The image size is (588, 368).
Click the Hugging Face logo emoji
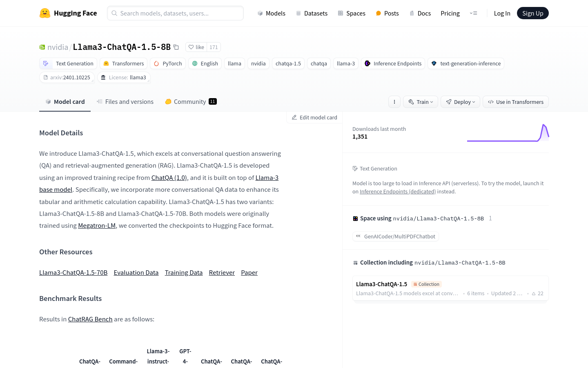(45, 13)
